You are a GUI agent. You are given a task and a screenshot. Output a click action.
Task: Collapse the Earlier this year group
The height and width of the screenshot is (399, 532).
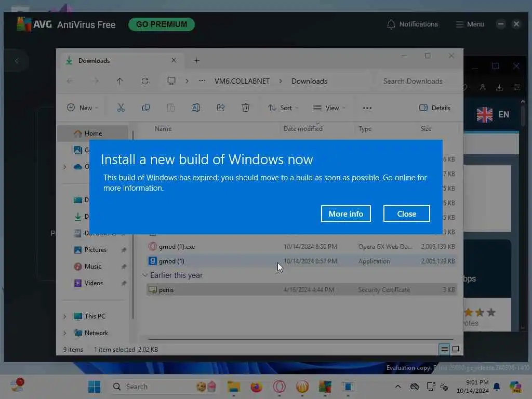pyautogui.click(x=145, y=275)
